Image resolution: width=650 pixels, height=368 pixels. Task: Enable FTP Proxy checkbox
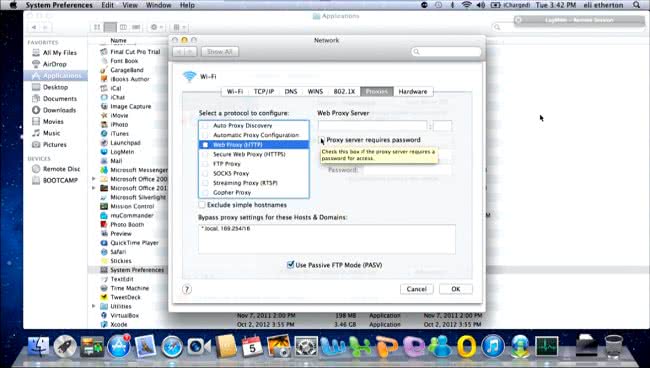pyautogui.click(x=205, y=164)
